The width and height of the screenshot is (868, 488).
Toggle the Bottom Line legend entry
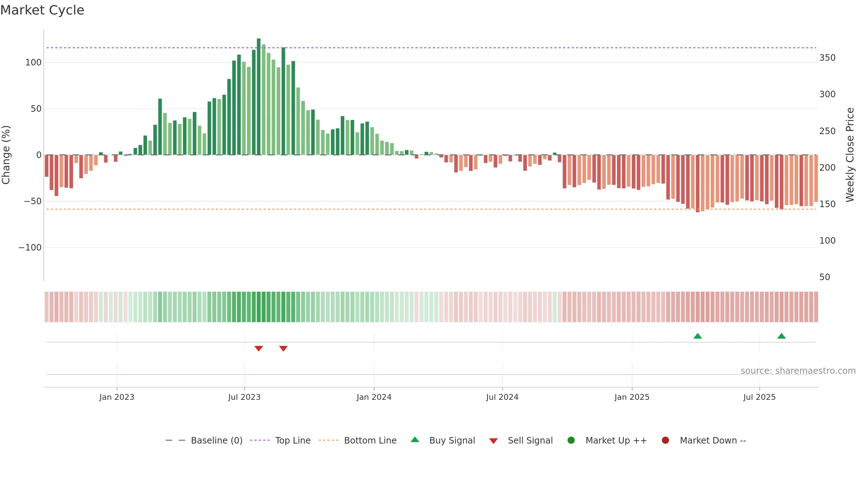point(357,440)
